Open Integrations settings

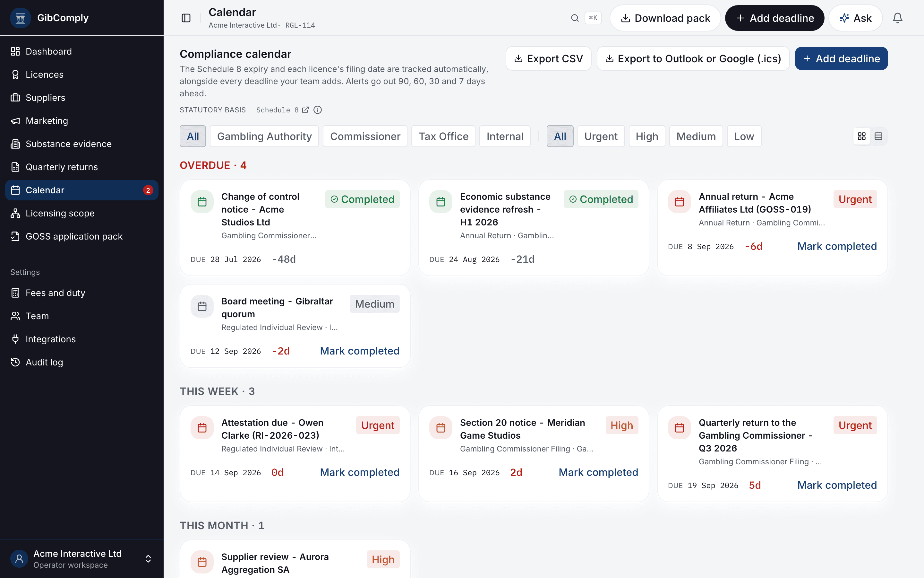tap(82, 339)
